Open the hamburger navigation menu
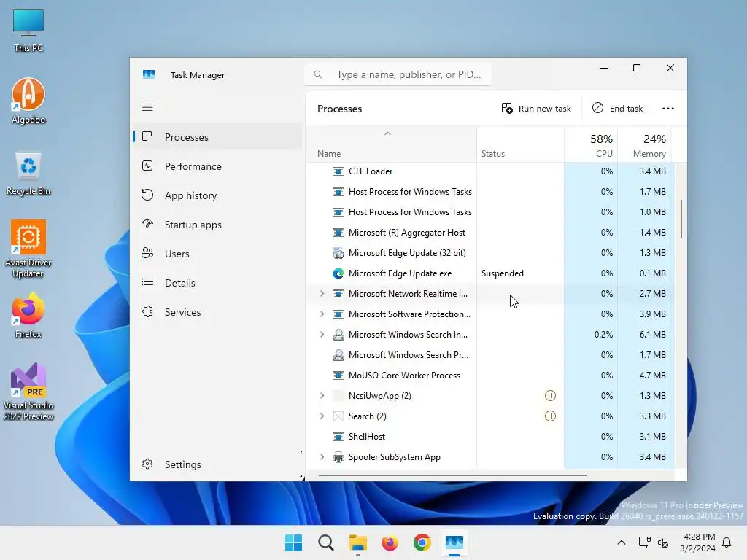The image size is (747, 560). coord(147,107)
